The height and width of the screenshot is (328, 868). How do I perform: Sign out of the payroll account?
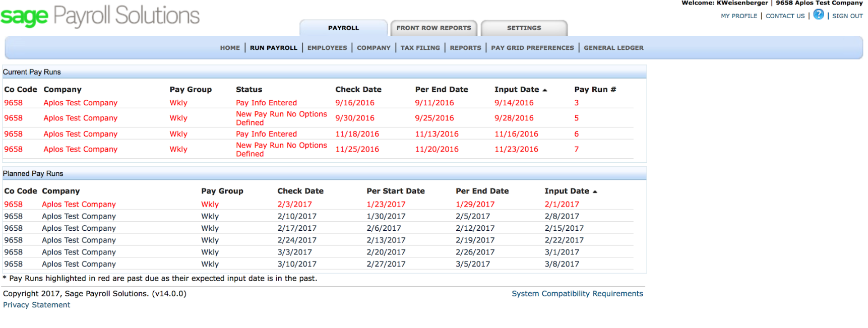tap(847, 16)
